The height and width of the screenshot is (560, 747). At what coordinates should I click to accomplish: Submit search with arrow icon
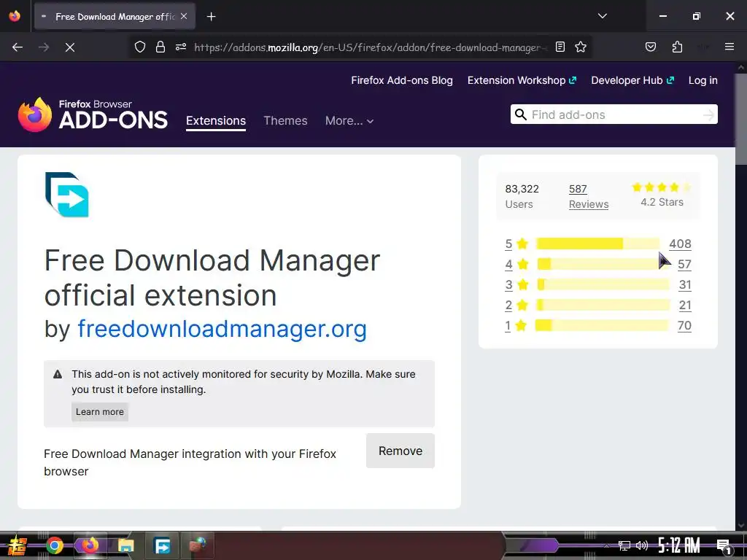[709, 114]
